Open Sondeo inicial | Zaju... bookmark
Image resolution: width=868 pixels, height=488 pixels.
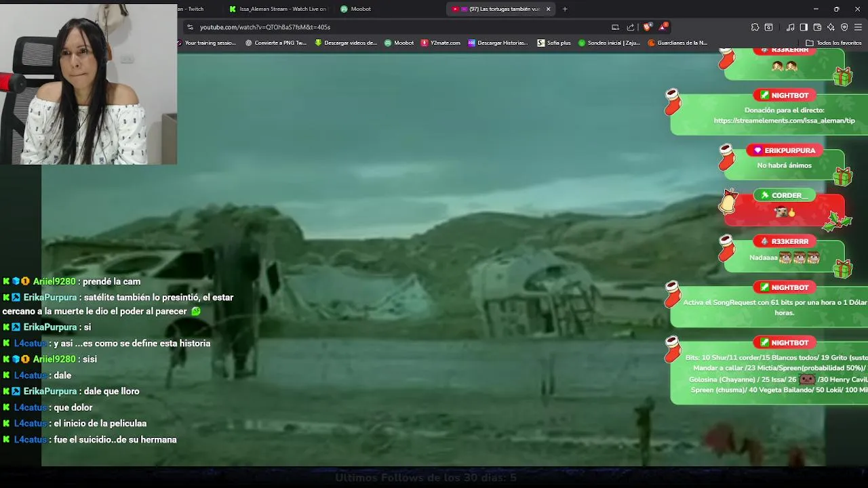pyautogui.click(x=609, y=43)
